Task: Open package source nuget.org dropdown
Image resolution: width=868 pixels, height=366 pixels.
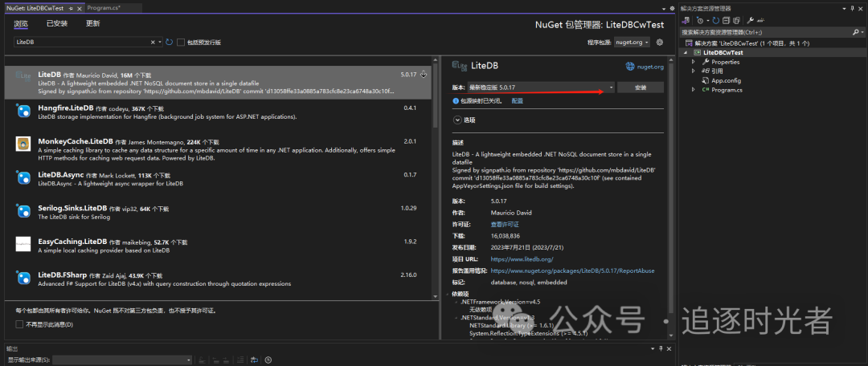Action: (633, 42)
